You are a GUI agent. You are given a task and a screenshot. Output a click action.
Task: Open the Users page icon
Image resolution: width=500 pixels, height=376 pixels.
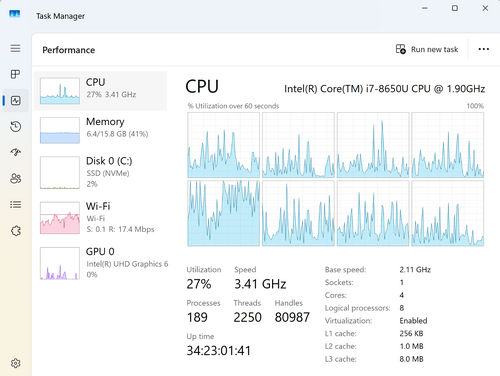tap(15, 178)
